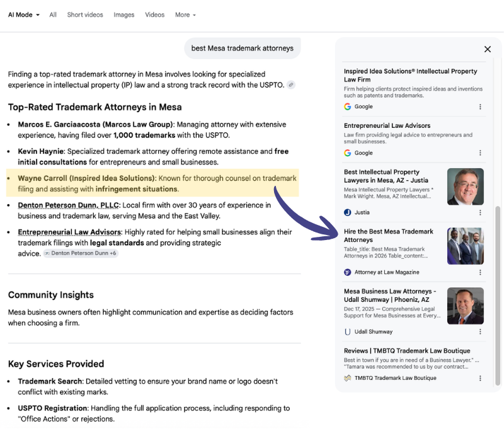Switch to the Short videos tab

(x=85, y=14)
